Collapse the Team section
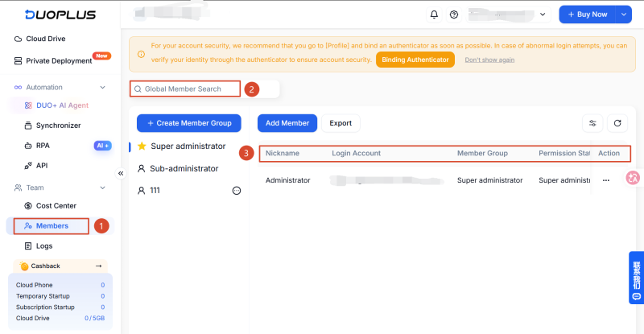The width and height of the screenshot is (644, 334). click(x=103, y=188)
